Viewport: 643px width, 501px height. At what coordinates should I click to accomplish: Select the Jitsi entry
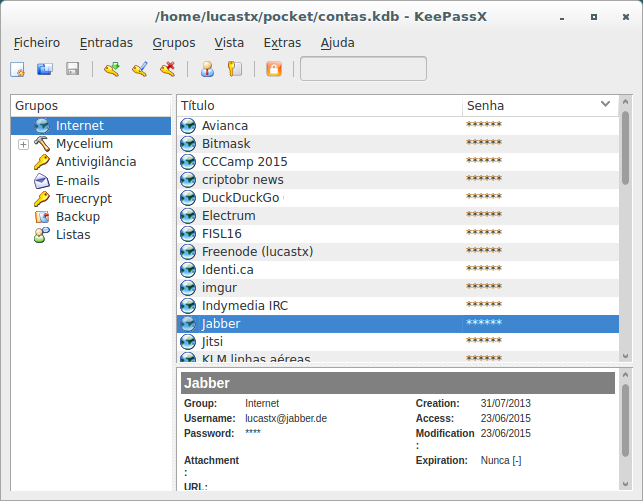[398, 342]
